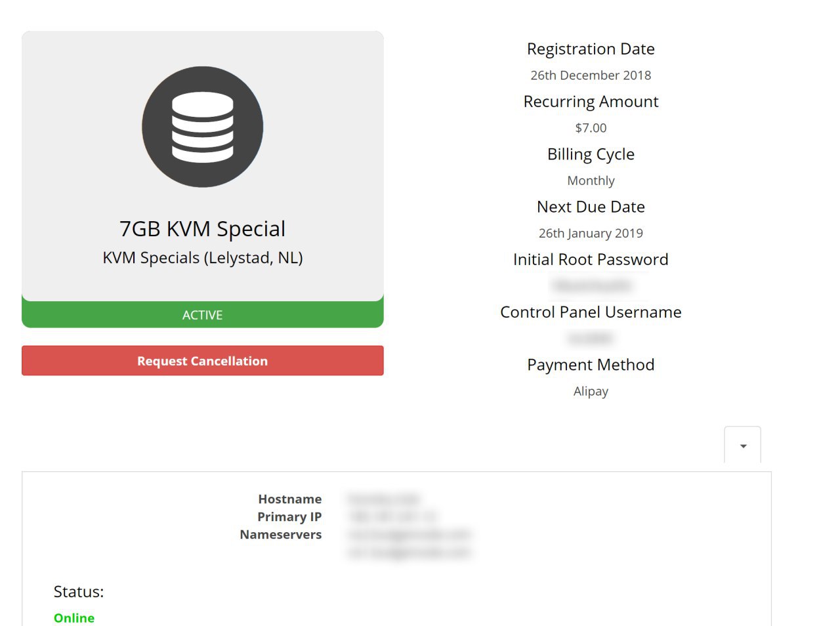Click the Hostname label

point(289,499)
